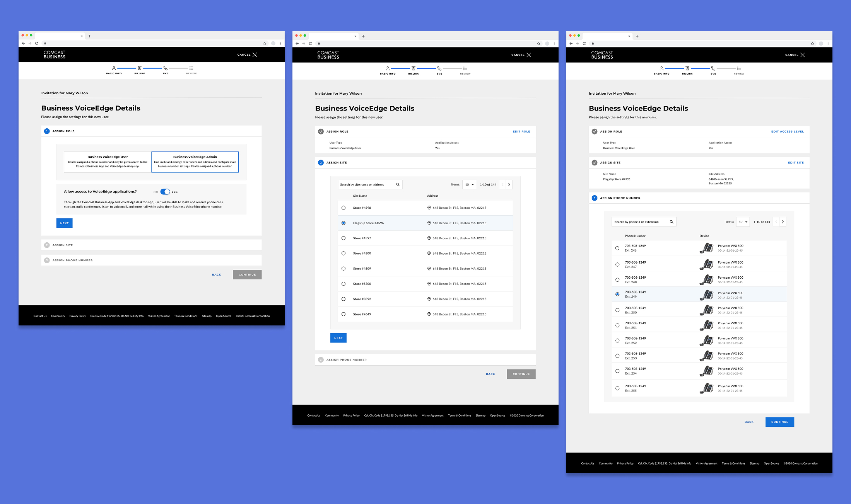
Task: Open browser menu dots in middle window
Action: 554,43
